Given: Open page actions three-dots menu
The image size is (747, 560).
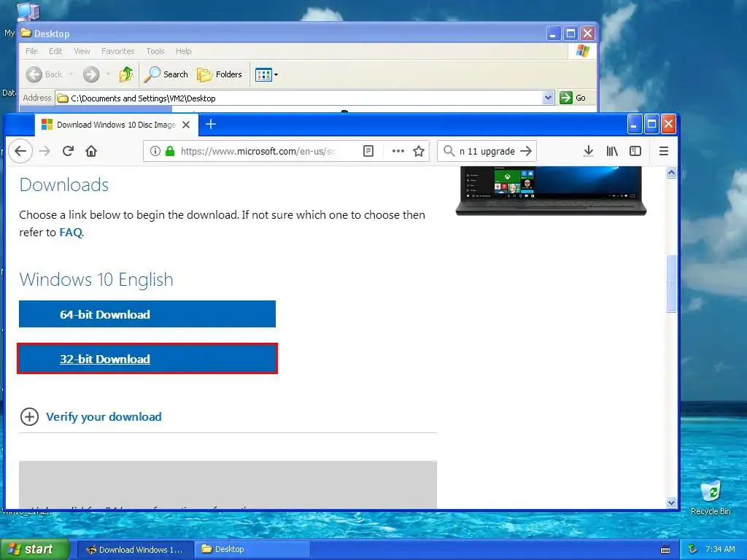Looking at the screenshot, I should pyautogui.click(x=398, y=151).
